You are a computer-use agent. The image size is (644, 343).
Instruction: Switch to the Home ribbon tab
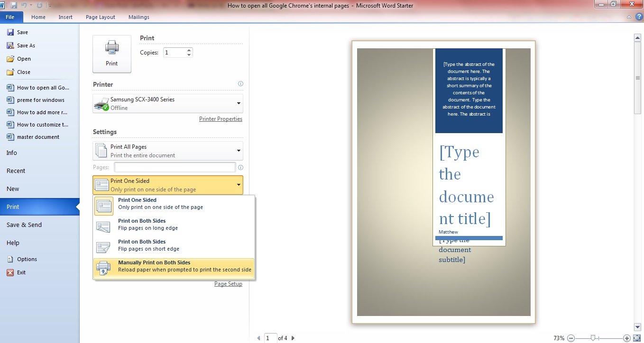point(38,17)
